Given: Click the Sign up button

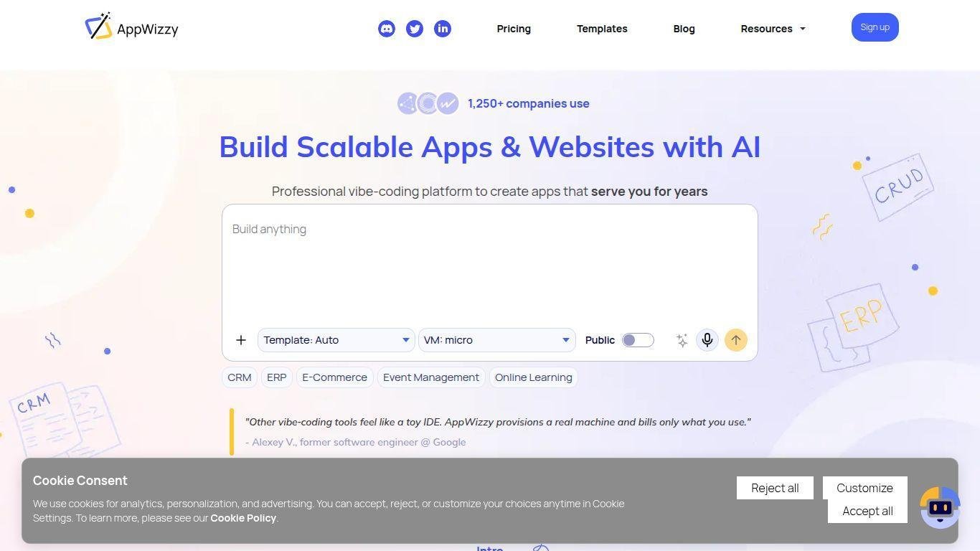Looking at the screenshot, I should 875,27.
